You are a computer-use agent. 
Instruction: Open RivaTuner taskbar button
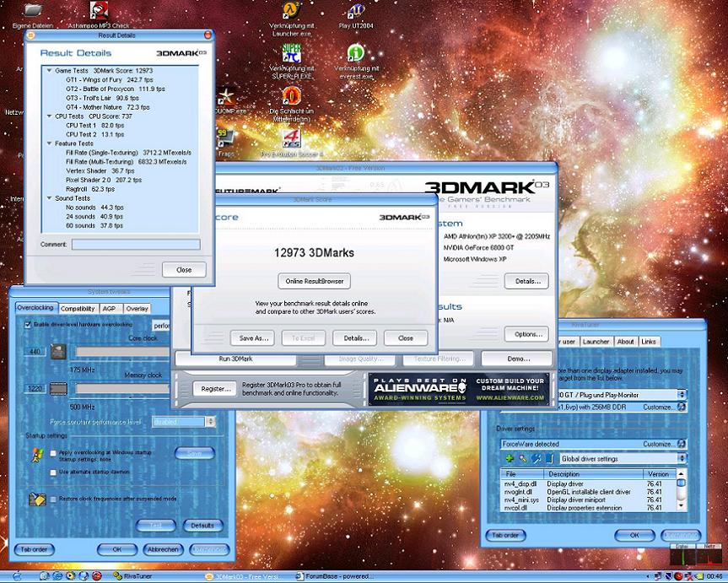coord(133,576)
